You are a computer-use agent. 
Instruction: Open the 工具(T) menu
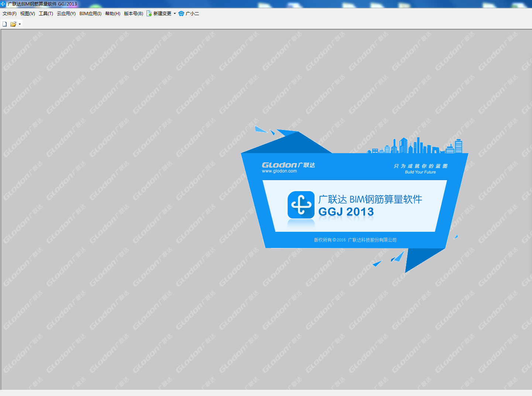pyautogui.click(x=46, y=14)
